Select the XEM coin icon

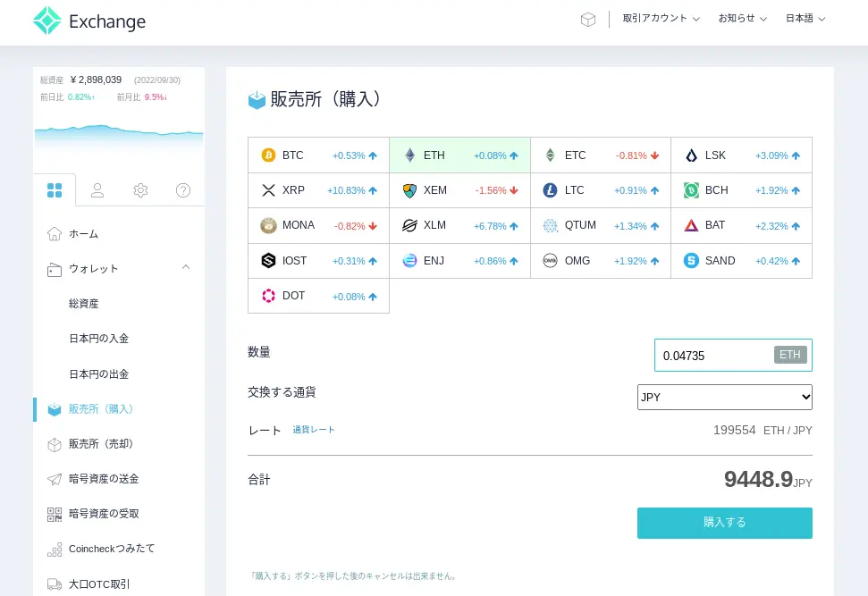409,190
